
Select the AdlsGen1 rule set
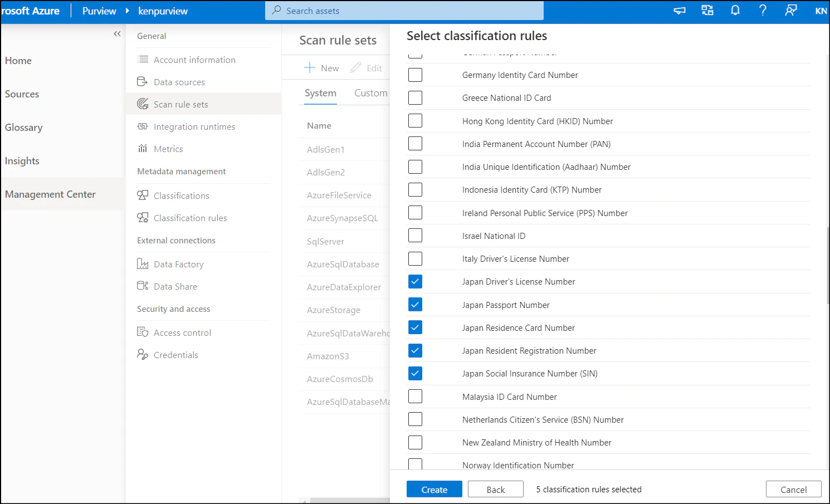point(326,149)
